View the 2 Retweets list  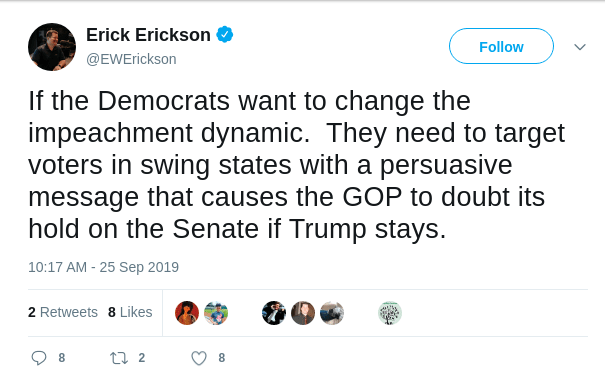click(x=63, y=312)
